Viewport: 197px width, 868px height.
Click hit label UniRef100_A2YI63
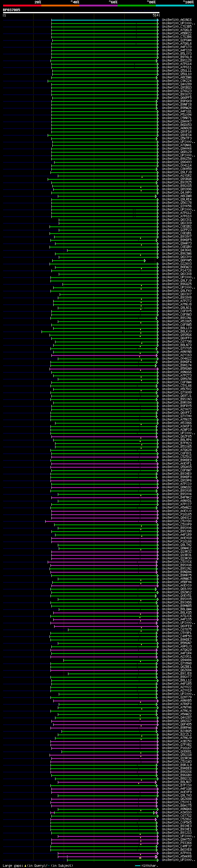pyautogui.click(x=176, y=355)
